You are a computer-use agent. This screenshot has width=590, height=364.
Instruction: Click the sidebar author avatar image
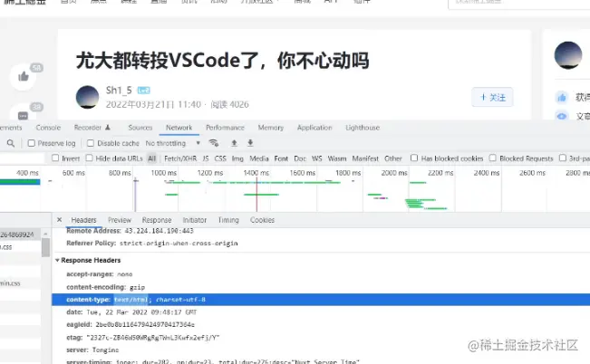(568, 55)
